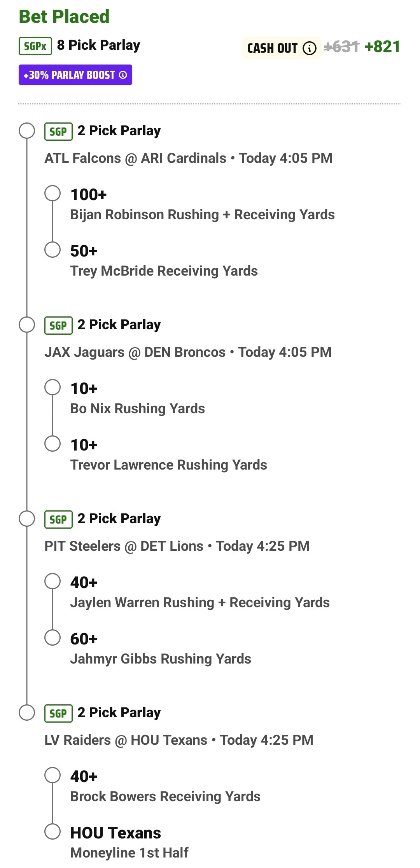Click the SGP badge for Jaguars game

click(x=58, y=325)
